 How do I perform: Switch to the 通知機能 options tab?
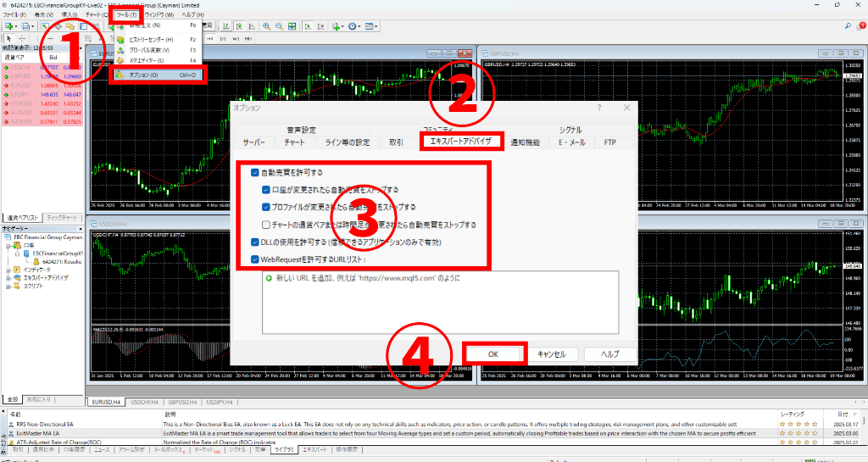point(525,142)
